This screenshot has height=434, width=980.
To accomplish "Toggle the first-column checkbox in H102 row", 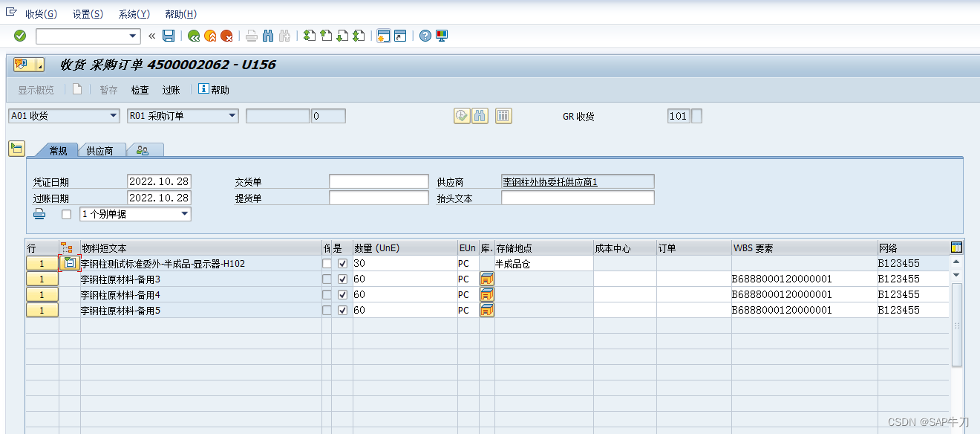I will click(327, 263).
